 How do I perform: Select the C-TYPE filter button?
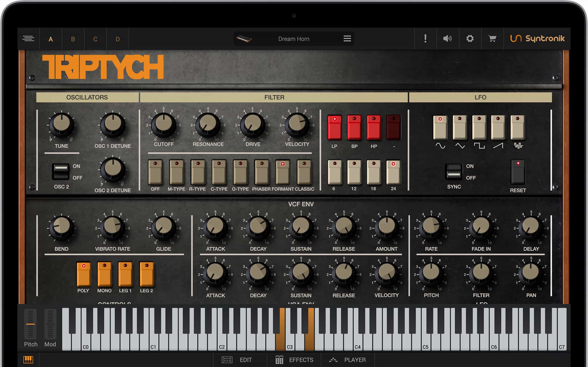219,172
